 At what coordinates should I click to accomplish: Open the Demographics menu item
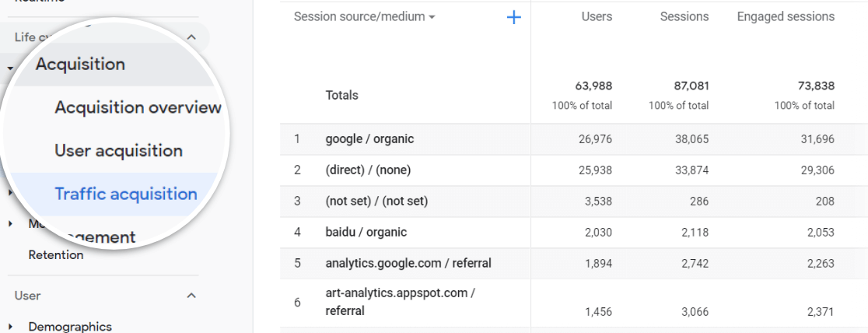tap(70, 327)
